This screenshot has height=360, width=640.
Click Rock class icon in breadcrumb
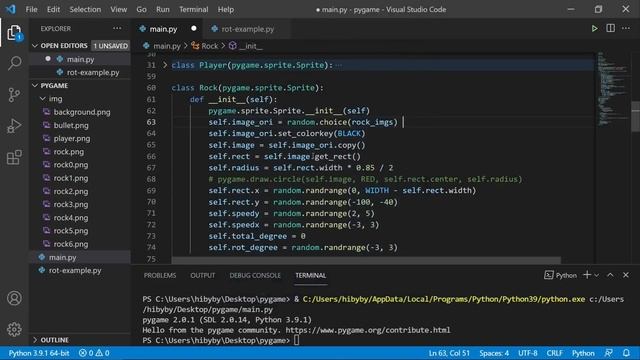(x=195, y=46)
